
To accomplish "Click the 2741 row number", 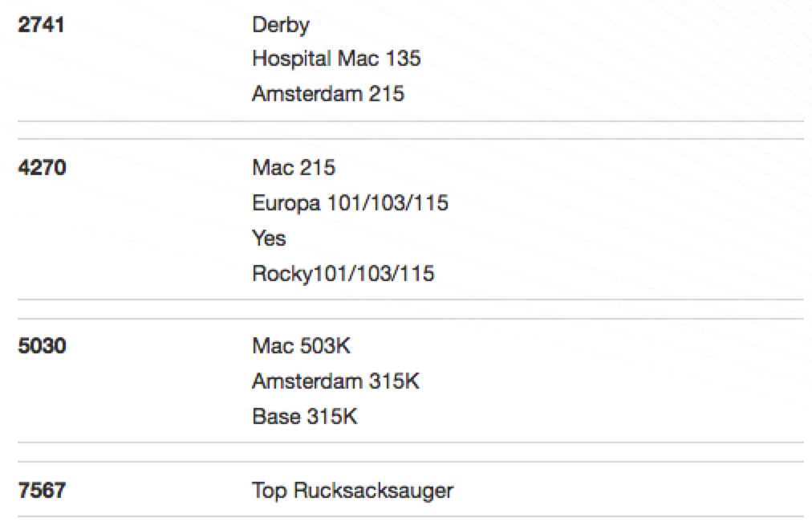I will (x=41, y=25).
